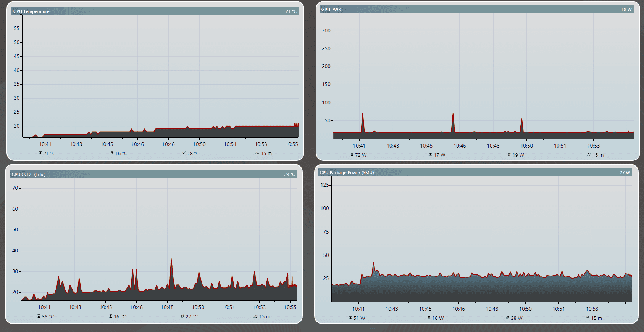Click the maximum icon beside 21 °C in GPU Temperature
Viewport: 644px width, 332px height.
[x=40, y=153]
